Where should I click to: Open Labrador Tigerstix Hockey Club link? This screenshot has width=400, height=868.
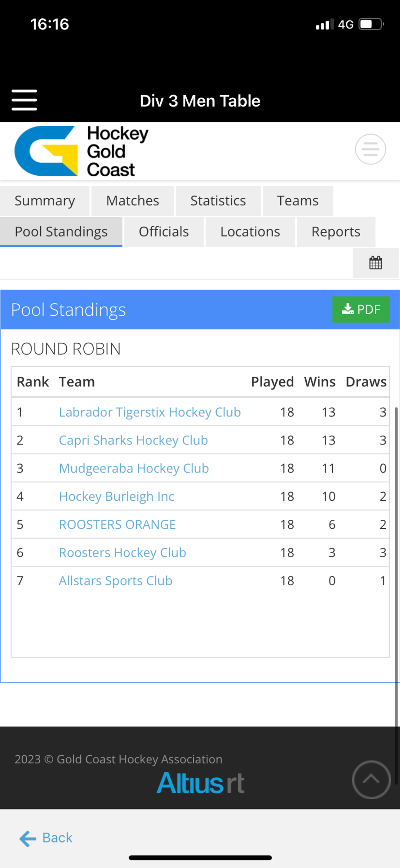click(150, 412)
